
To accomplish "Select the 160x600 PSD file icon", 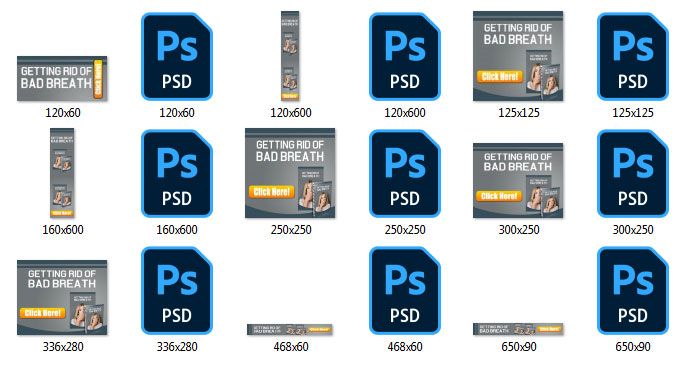I will 177,173.
